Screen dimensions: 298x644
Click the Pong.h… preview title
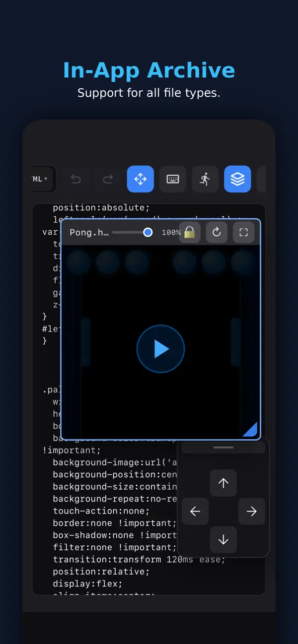[89, 232]
